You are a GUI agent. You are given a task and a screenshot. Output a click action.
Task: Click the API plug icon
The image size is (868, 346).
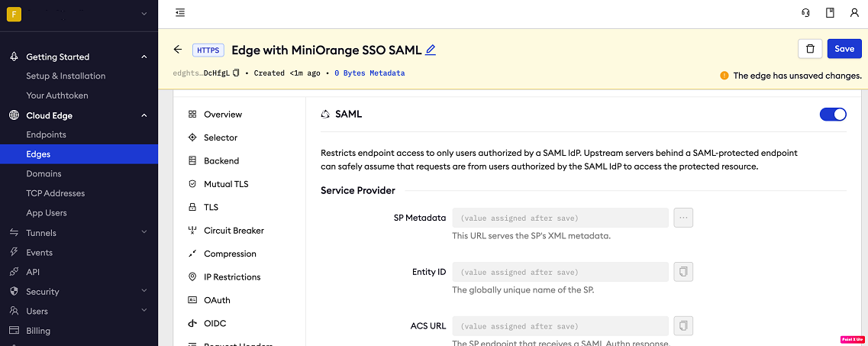15,272
